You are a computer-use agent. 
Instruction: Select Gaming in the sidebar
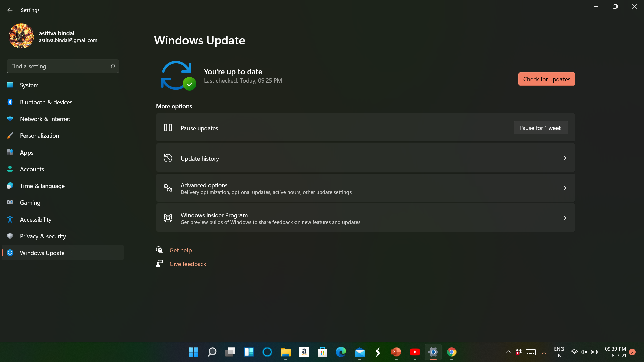(63, 202)
